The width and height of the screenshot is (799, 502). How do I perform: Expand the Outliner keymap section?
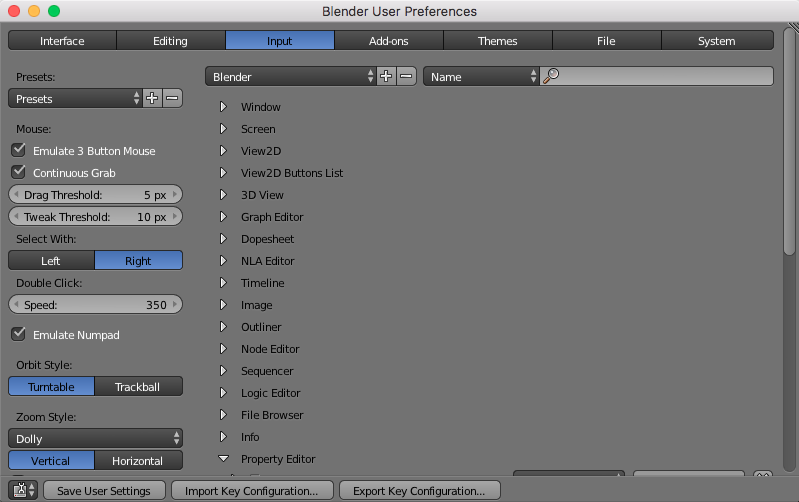(223, 327)
